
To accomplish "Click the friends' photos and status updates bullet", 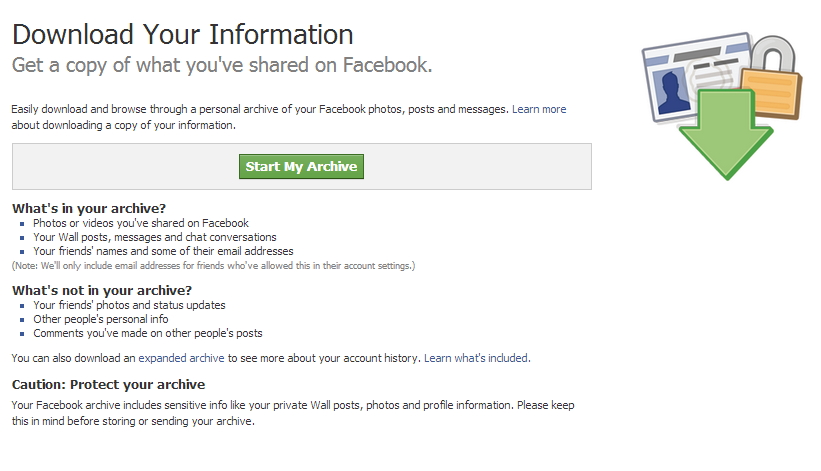I will [129, 305].
